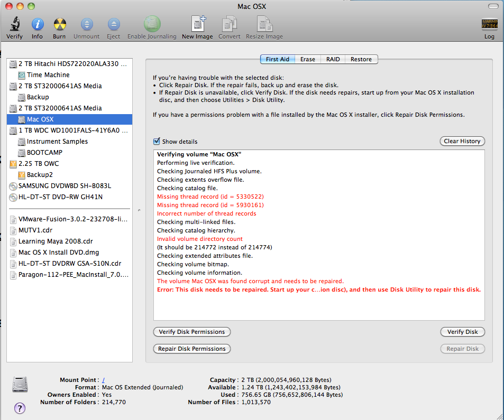504x420 pixels.
Task: Select the 2 TB Hitachi HDS722020ALA330 disk
Action: pyautogui.click(x=69, y=64)
